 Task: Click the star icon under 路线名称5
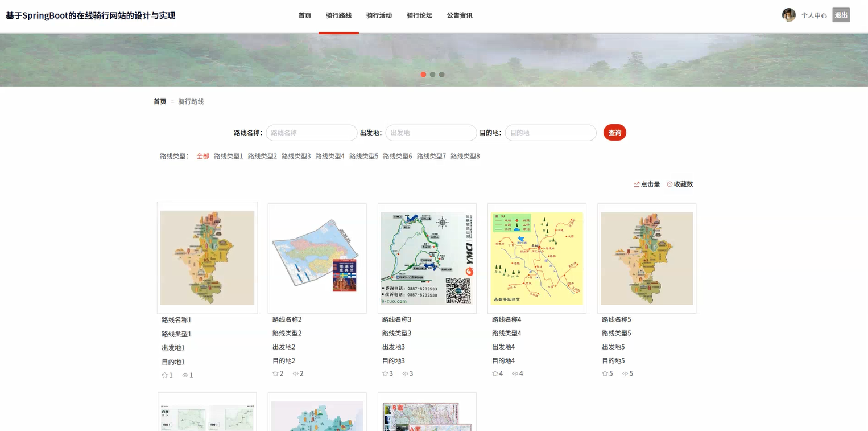(604, 373)
